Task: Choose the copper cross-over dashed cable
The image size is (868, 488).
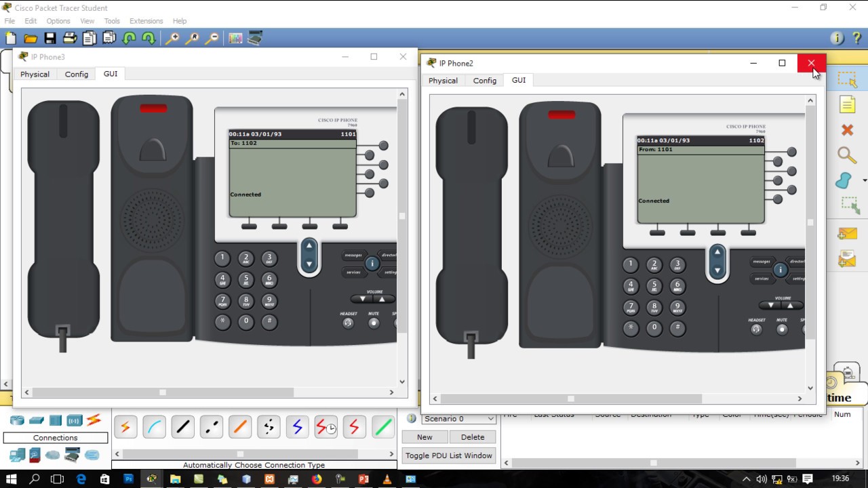Action: pyautogui.click(x=211, y=427)
